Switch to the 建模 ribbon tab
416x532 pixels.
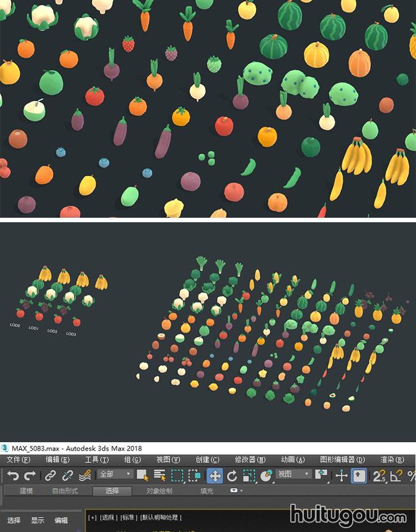pyautogui.click(x=26, y=490)
